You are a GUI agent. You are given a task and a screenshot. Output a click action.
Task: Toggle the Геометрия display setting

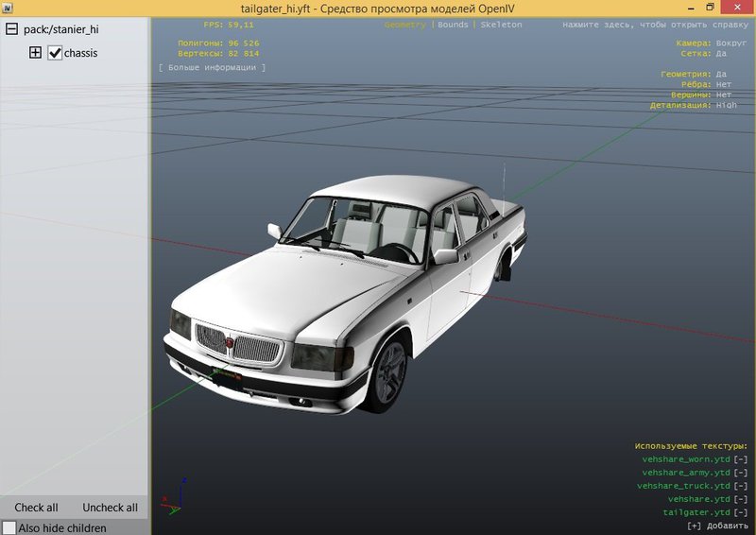tap(721, 75)
